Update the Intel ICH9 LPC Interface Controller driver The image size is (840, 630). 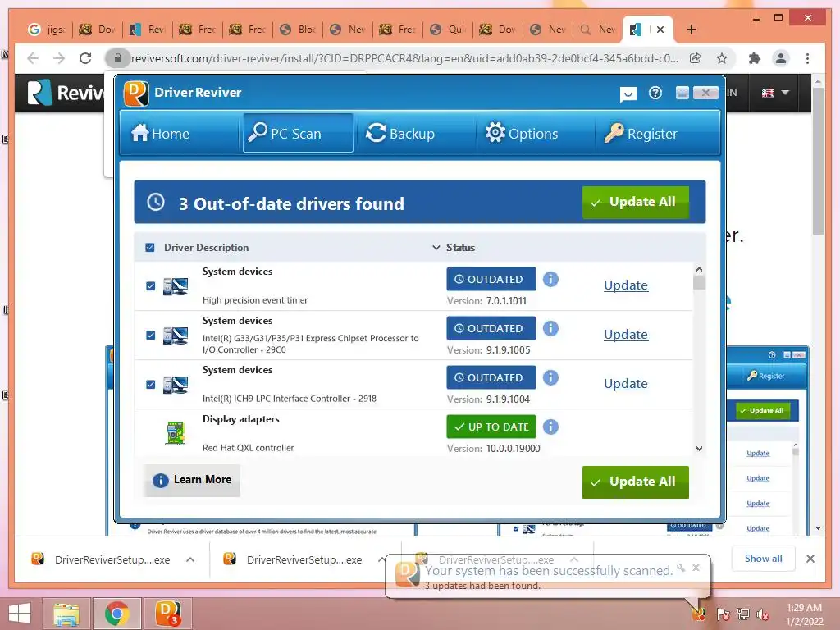coord(626,384)
